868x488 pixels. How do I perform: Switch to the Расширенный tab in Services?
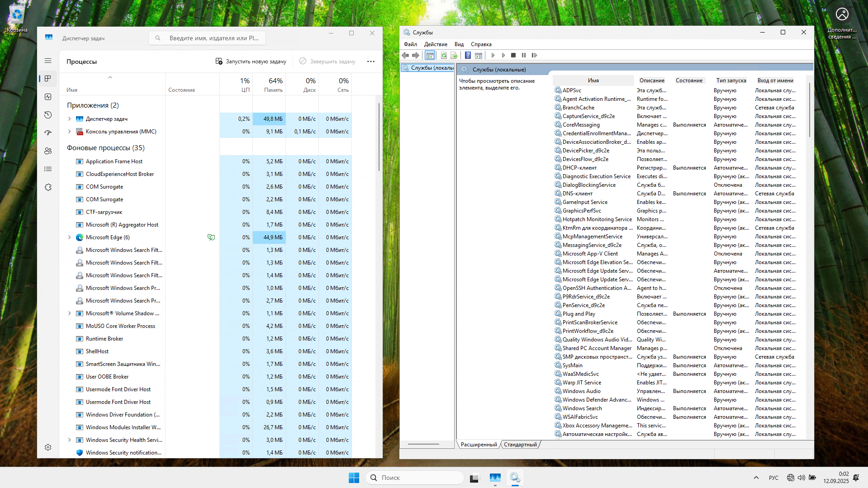(x=479, y=445)
